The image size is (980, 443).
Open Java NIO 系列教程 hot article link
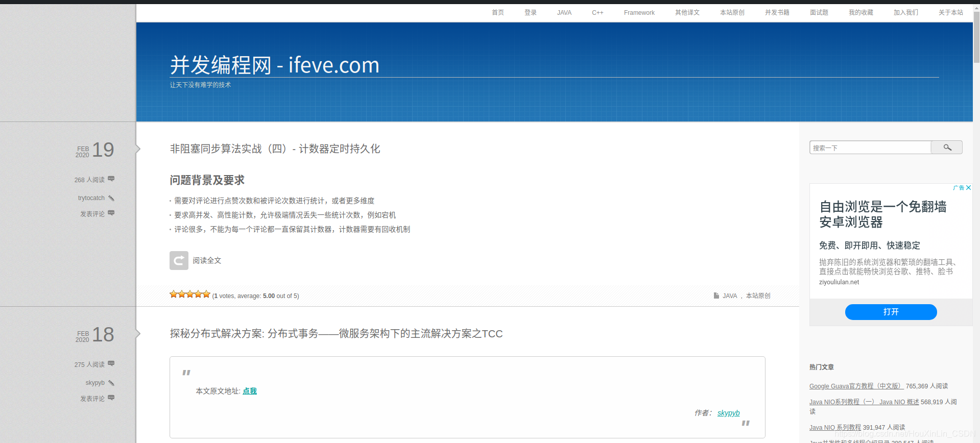(x=835, y=428)
